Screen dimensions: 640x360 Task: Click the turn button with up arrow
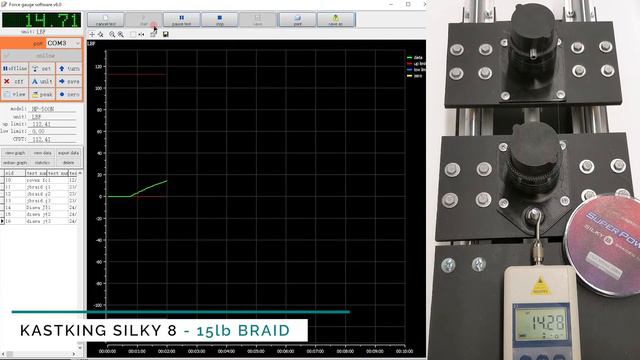click(69, 69)
